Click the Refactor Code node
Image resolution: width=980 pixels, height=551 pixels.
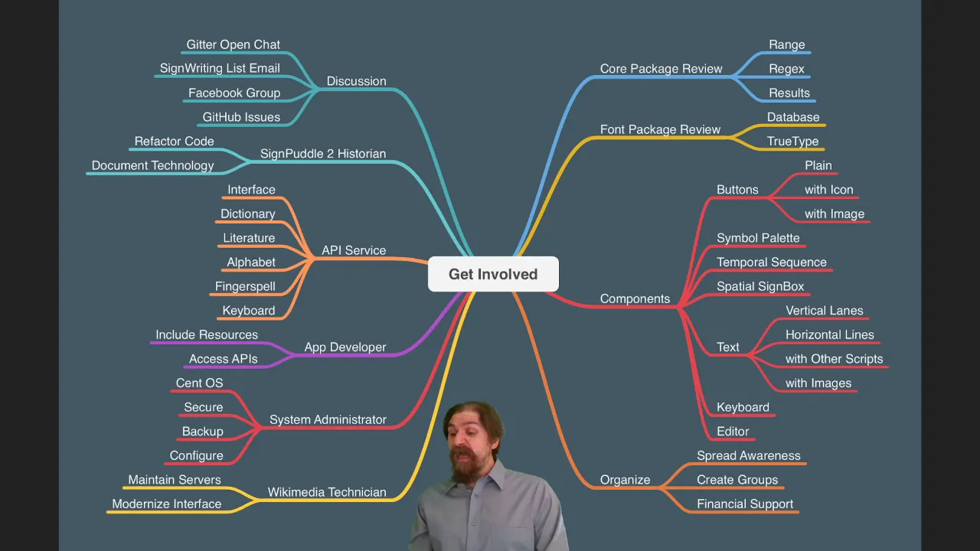tap(175, 142)
